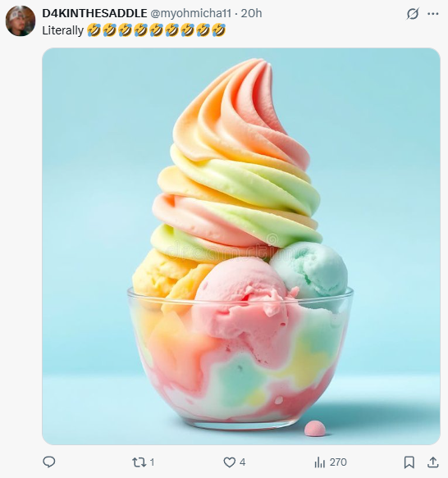
Task: Click the Grok slashed-circle icon
Action: (413, 14)
